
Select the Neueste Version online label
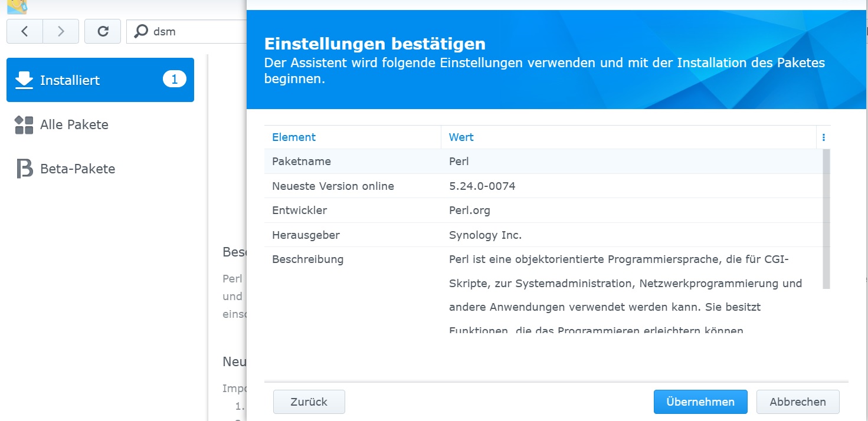coord(333,186)
